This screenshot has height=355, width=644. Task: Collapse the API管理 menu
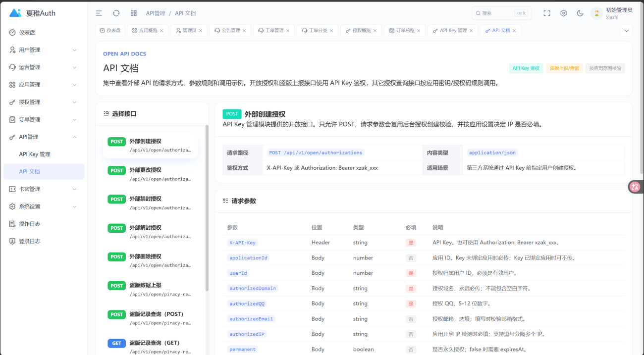pyautogui.click(x=44, y=137)
